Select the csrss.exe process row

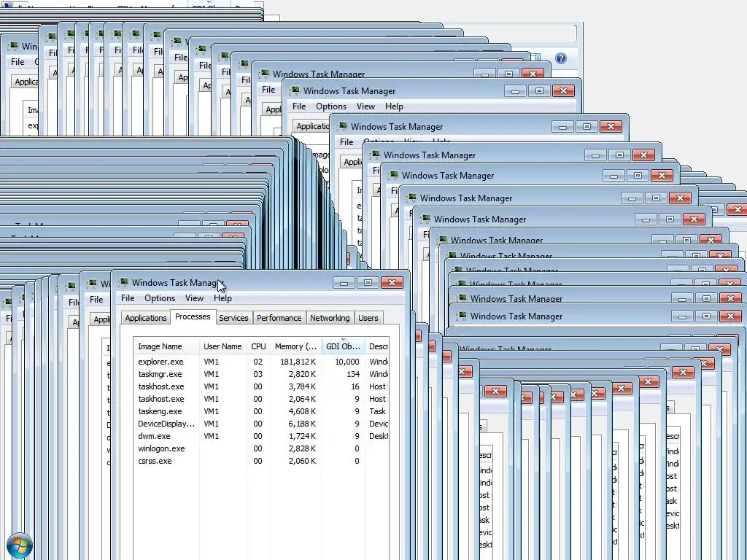click(x=261, y=461)
